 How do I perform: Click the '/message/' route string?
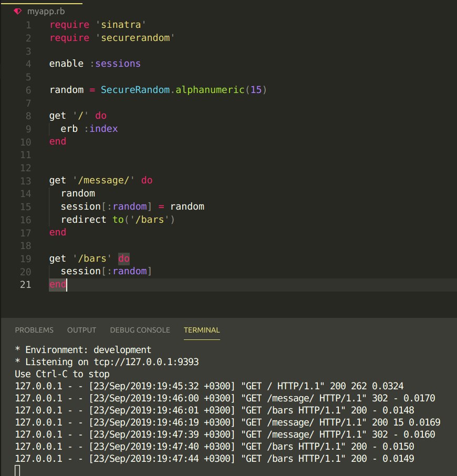[x=103, y=180]
